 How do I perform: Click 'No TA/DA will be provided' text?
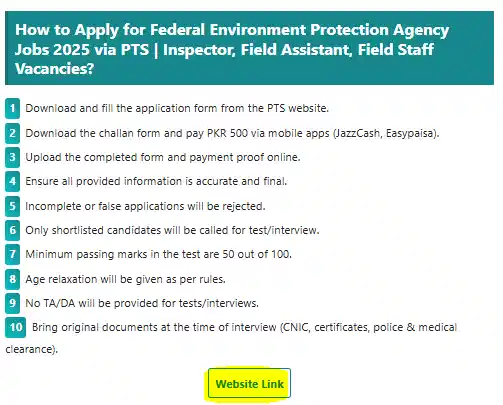[x=142, y=303]
